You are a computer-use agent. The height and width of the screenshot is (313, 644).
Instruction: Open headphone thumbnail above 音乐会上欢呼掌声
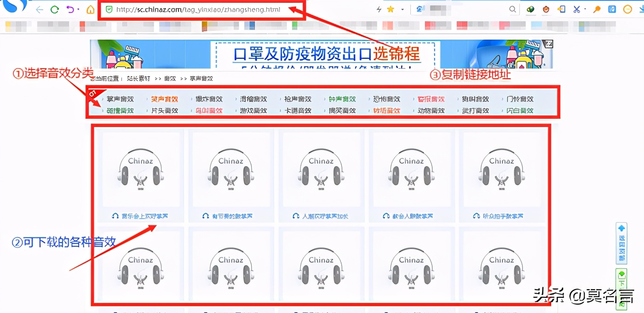141,169
